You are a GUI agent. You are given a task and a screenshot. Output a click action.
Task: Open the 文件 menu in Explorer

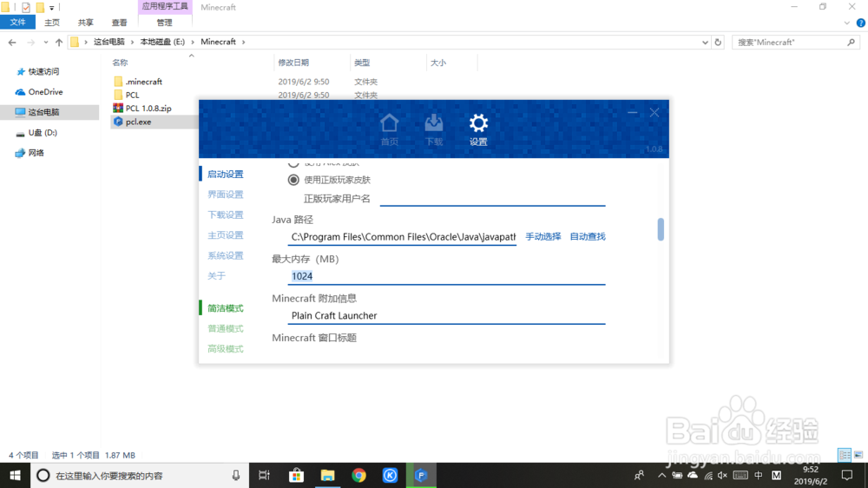click(x=17, y=23)
